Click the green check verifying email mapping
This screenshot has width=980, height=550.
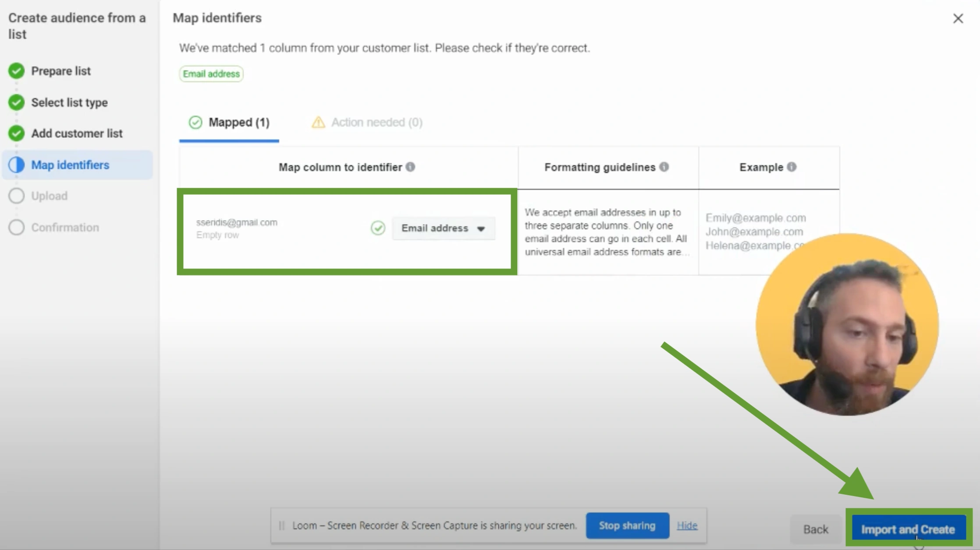(377, 229)
